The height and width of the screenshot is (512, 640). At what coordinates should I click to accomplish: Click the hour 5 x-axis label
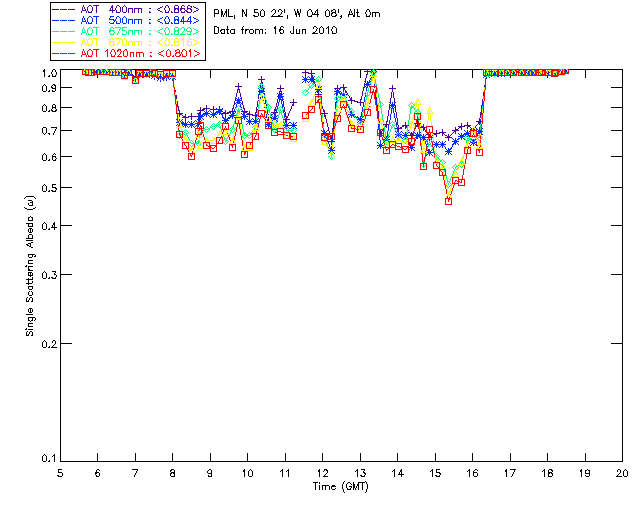click(60, 473)
